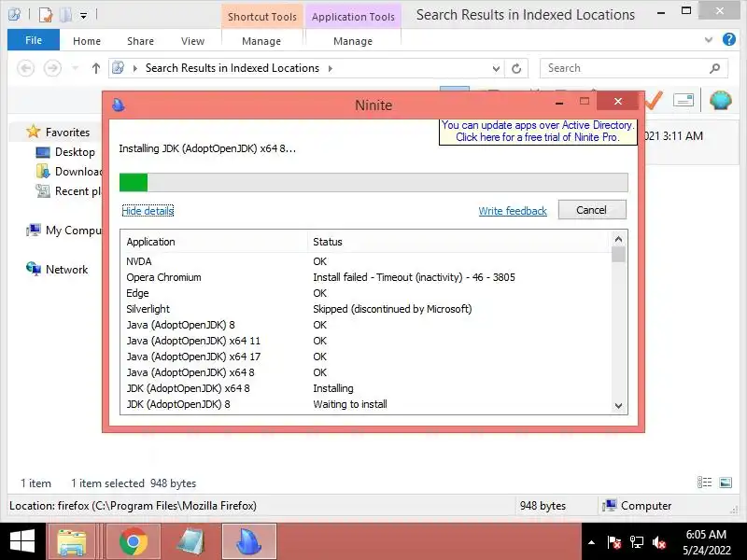Select the Opera Chromium row
The image size is (747, 560).
point(365,277)
